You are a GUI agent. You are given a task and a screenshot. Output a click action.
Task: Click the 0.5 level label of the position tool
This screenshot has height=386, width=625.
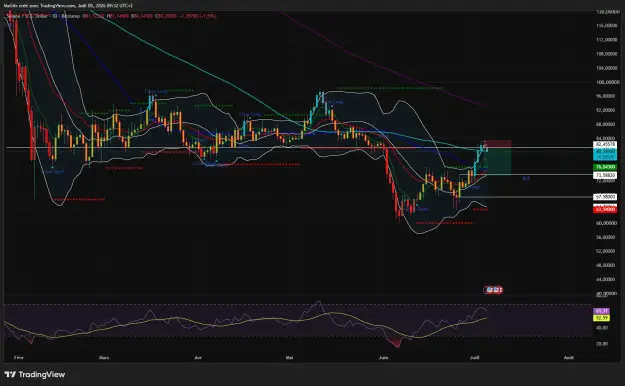click(x=526, y=178)
